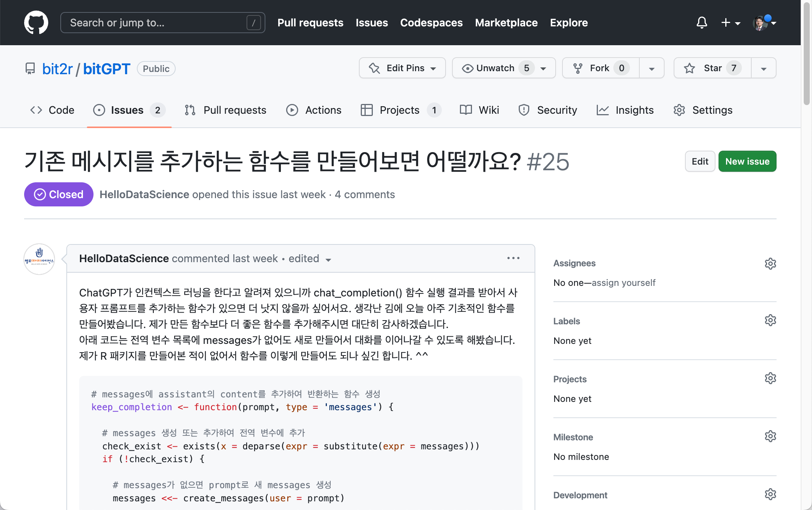The image size is (812, 510).
Task: Click Unwatch to toggle watching
Action: [495, 68]
